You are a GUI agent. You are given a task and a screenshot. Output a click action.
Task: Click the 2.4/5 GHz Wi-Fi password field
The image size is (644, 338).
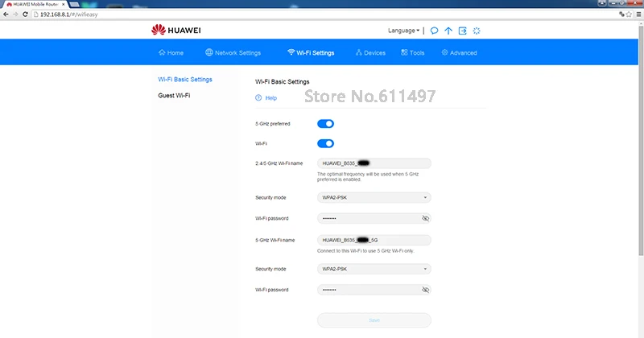point(374,218)
